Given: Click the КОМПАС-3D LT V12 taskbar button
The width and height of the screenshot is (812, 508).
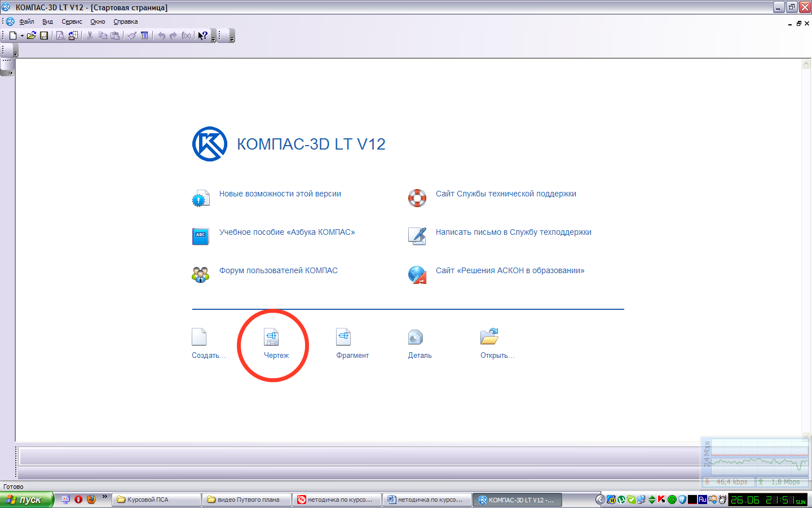Looking at the screenshot, I should (518, 500).
